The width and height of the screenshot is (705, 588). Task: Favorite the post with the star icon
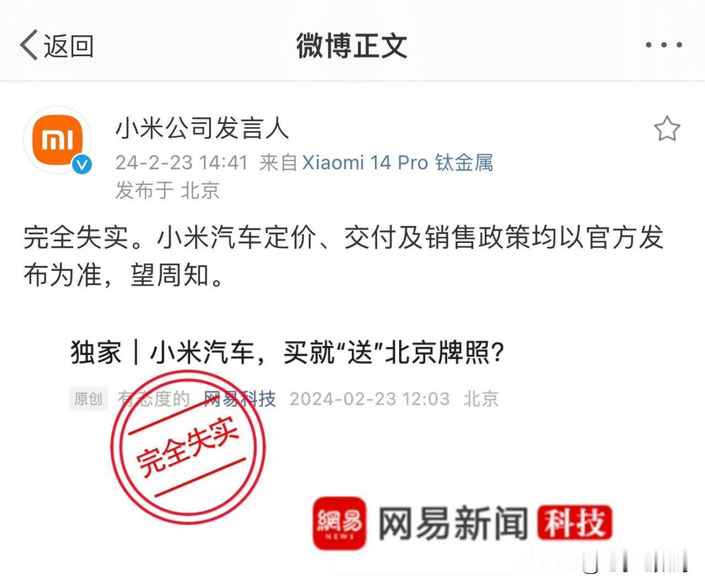click(667, 129)
